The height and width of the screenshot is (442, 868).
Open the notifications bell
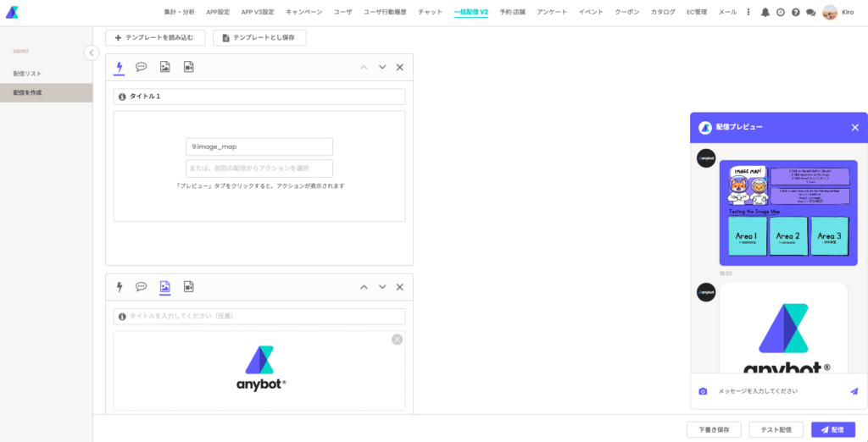coord(765,13)
